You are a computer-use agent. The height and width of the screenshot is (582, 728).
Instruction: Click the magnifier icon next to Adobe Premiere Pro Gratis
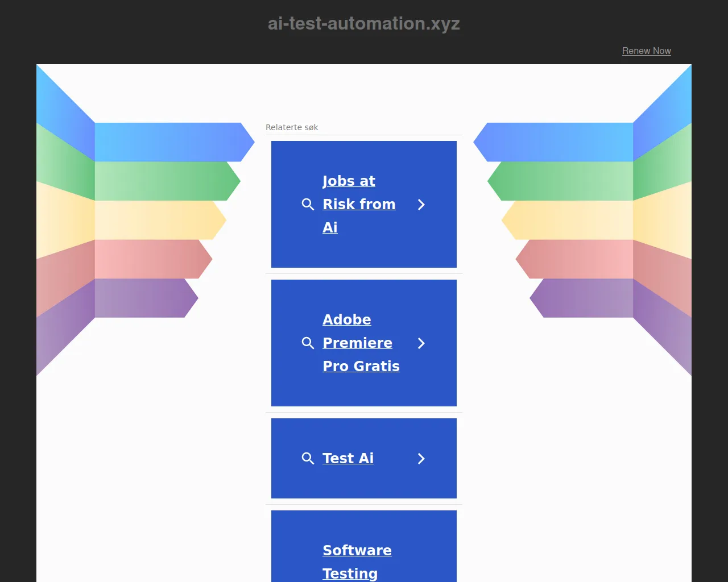click(x=308, y=343)
